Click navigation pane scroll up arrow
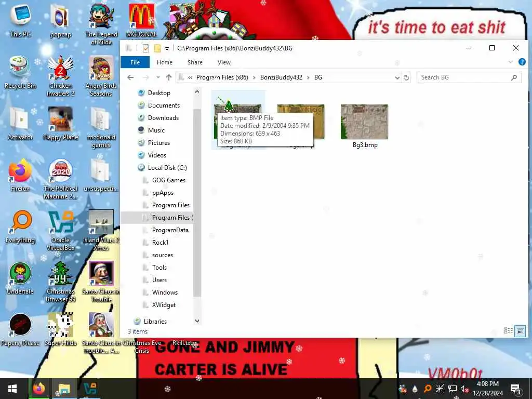This screenshot has height=399, width=532. (197, 91)
